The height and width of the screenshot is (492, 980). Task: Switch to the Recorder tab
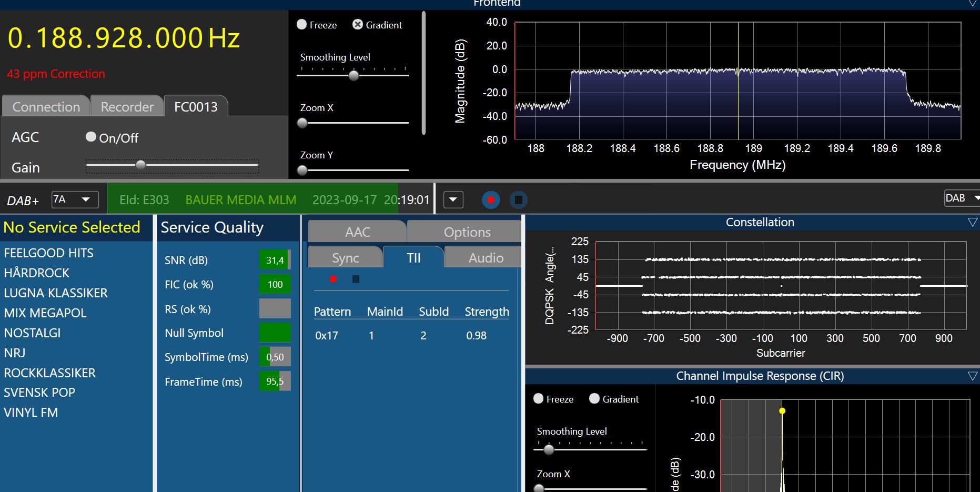coord(127,107)
